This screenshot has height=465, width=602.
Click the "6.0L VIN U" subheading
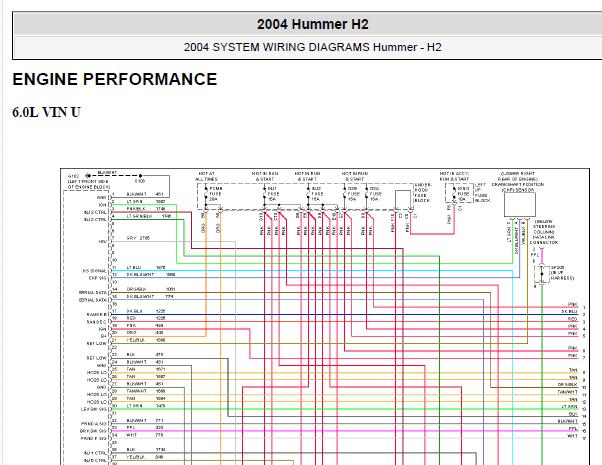pos(46,113)
